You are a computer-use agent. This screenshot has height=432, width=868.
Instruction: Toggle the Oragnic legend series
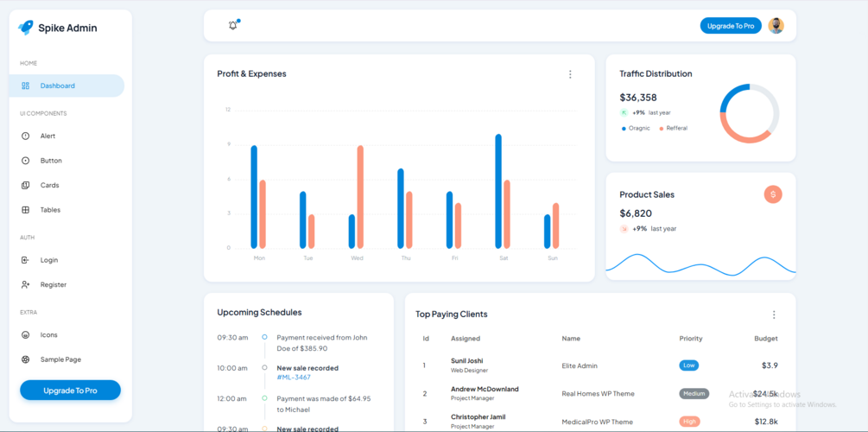[636, 128]
